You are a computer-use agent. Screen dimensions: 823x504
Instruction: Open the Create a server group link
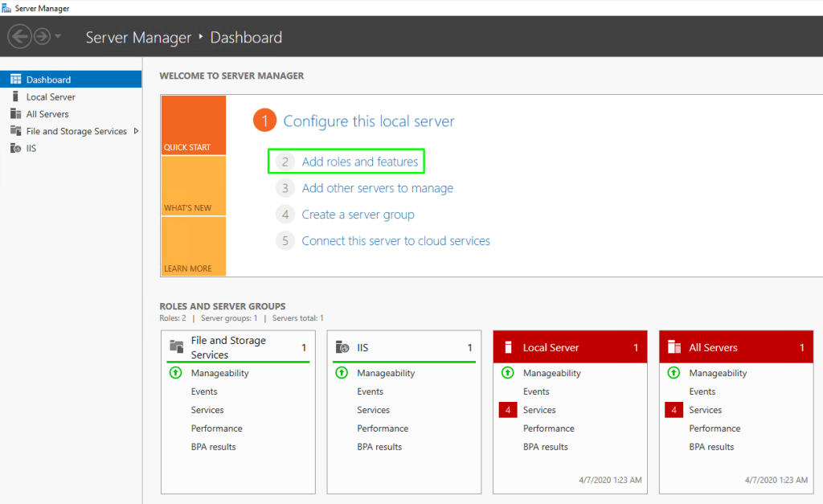click(358, 215)
